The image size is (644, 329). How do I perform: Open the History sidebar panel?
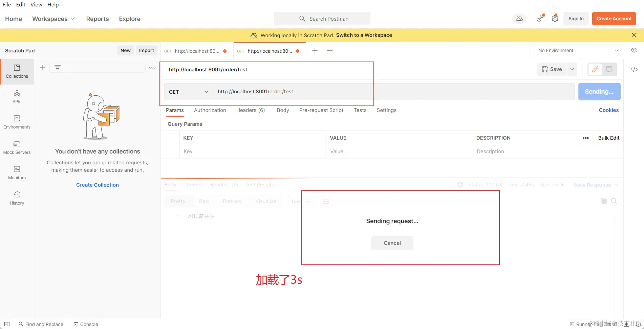[17, 198]
